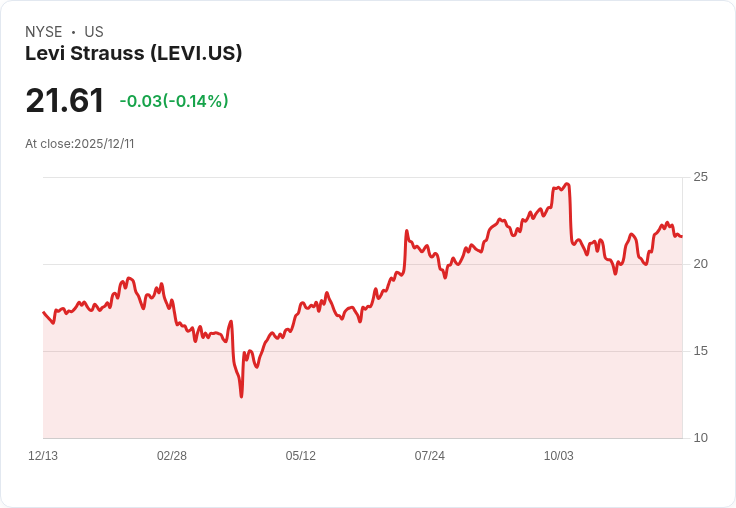The height and width of the screenshot is (508, 736).
Task: Click the -0.03(-0.14%) change value
Action: 174,100
